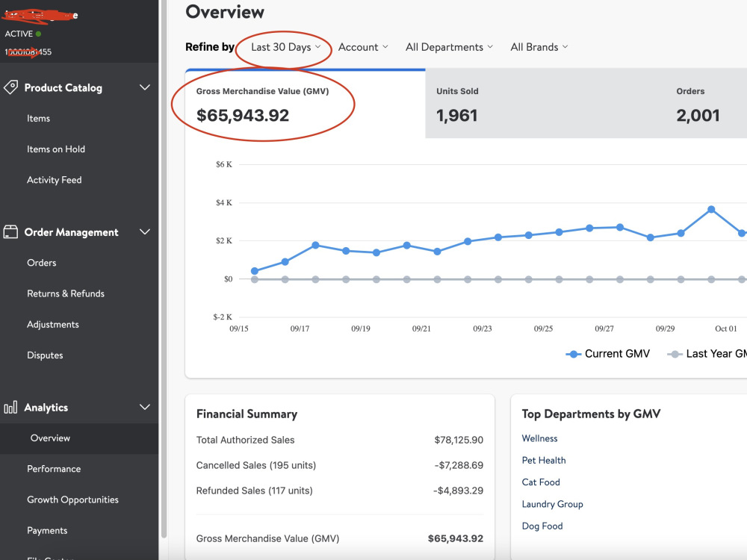Toggle Current GMV legend series
This screenshot has width=747, height=560.
click(x=607, y=354)
